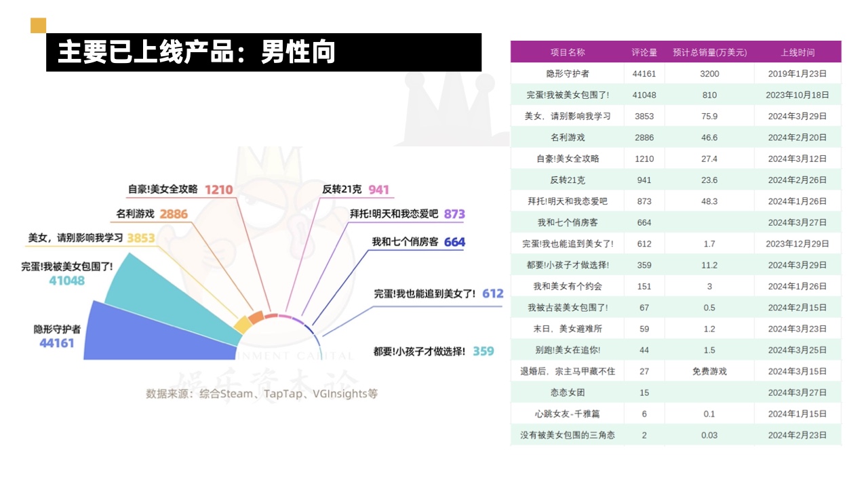Click the orange square beside the slide title
This screenshot has height=488, width=868.
pyautogui.click(x=38, y=26)
